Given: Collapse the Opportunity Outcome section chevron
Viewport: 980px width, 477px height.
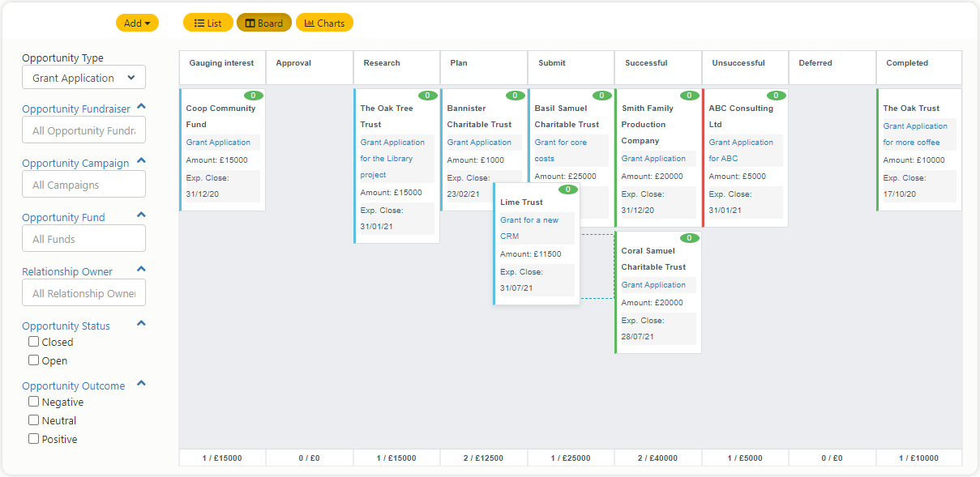Looking at the screenshot, I should click(x=142, y=384).
